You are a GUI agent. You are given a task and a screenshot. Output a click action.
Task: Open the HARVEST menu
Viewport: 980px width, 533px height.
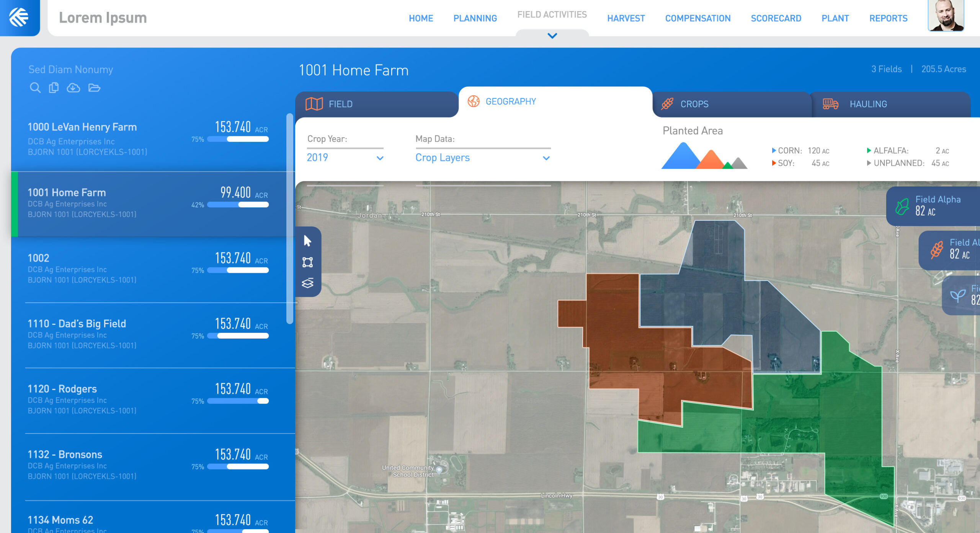point(626,18)
